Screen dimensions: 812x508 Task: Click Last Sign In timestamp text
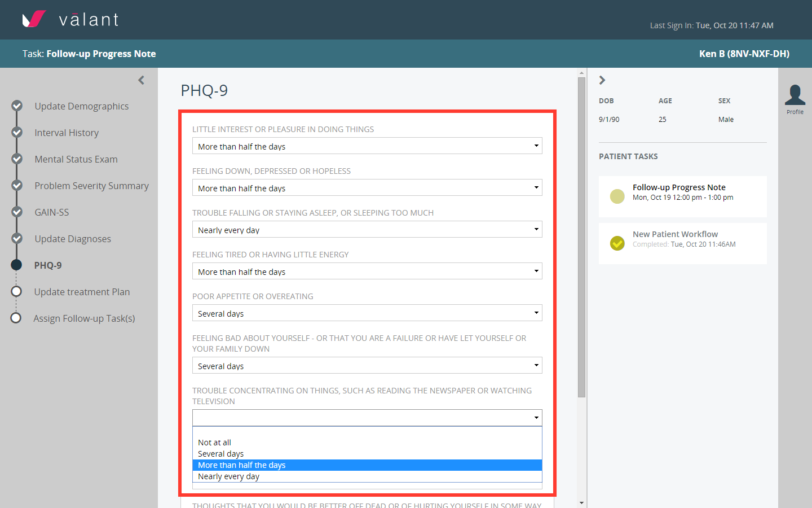[712, 25]
